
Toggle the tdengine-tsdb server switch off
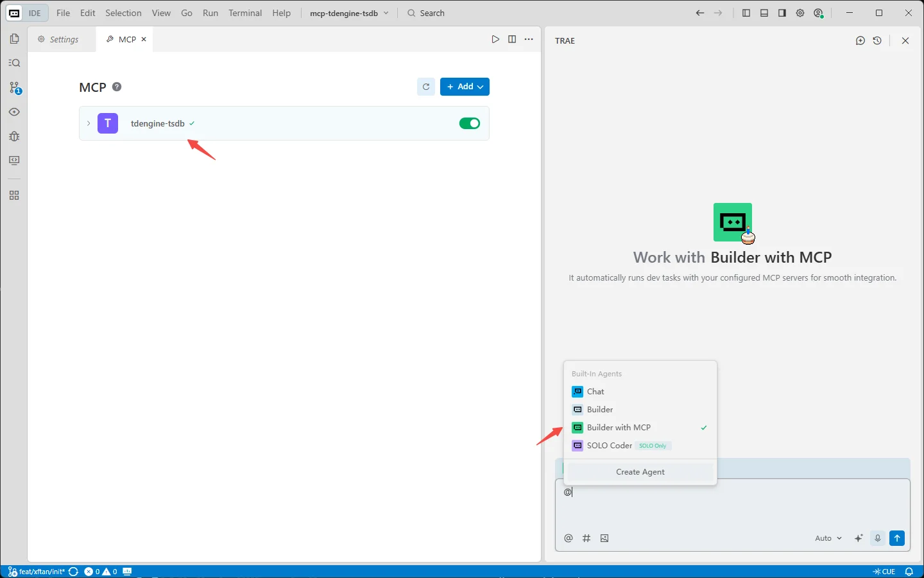[469, 123]
